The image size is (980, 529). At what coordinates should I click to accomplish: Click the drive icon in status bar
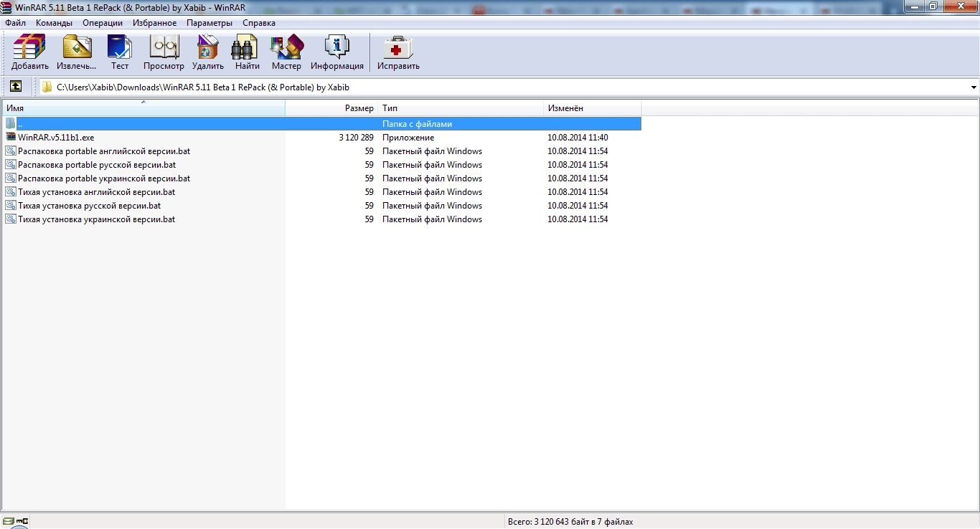point(9,521)
